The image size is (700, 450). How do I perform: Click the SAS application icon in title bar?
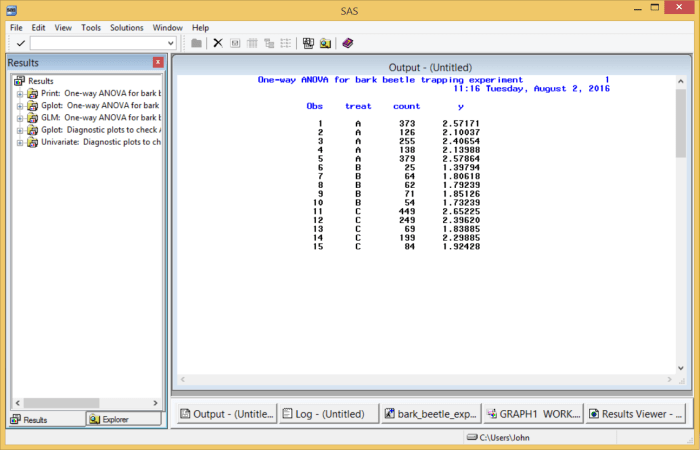point(12,9)
